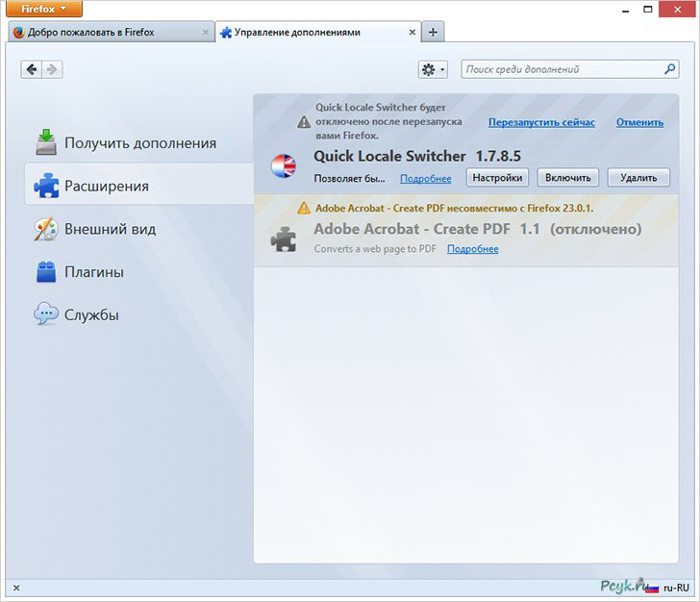Open the orange Firefox menu button
Screen dimensions: 700x602
tap(41, 9)
